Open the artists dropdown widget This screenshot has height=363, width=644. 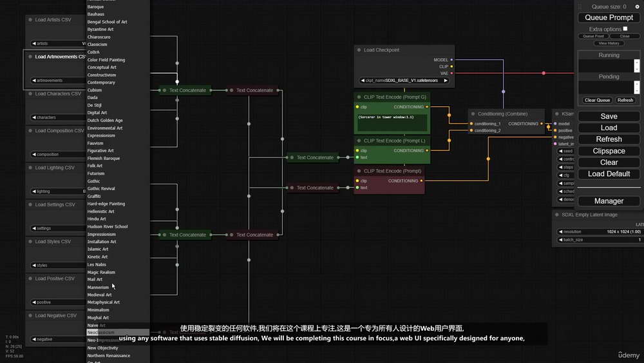[x=58, y=44]
